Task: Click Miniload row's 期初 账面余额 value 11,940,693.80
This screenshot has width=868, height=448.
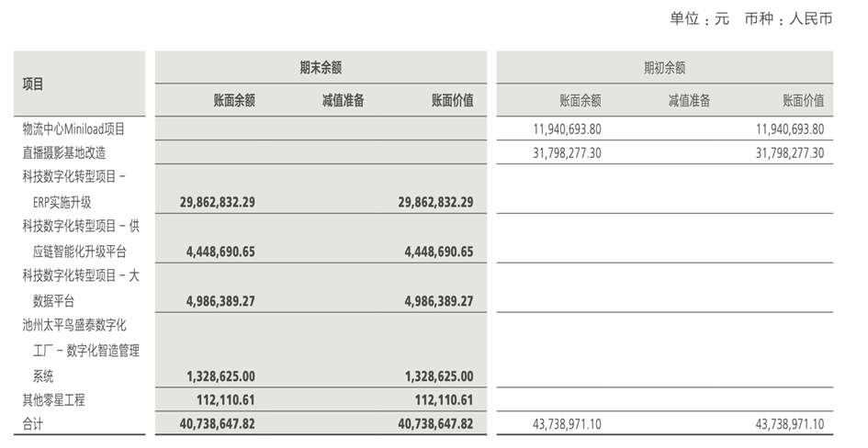Action: (x=567, y=129)
